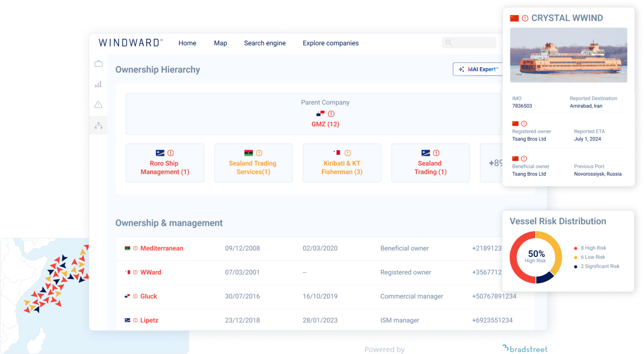Screen dimensions: 644x354
Task: Open the Home menu
Action: 187,43
